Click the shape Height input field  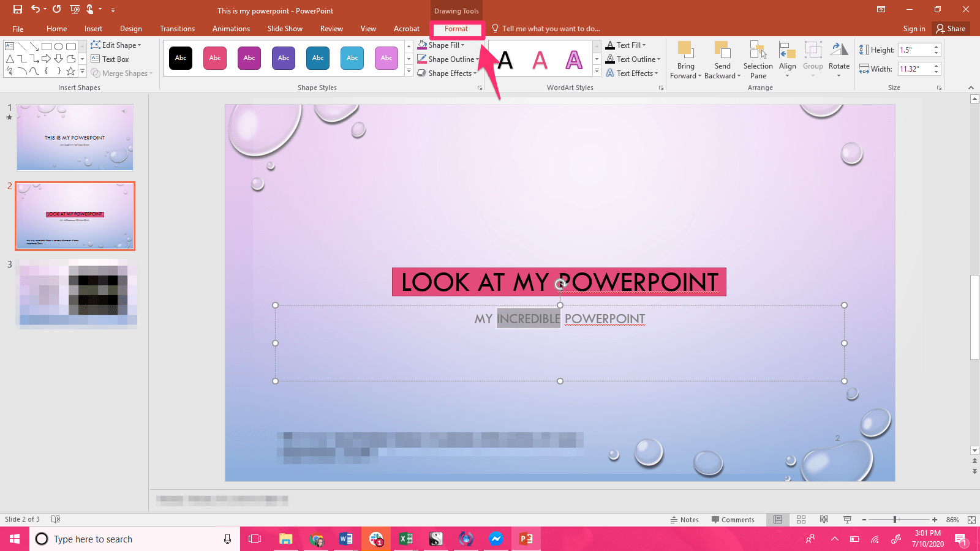pos(915,50)
